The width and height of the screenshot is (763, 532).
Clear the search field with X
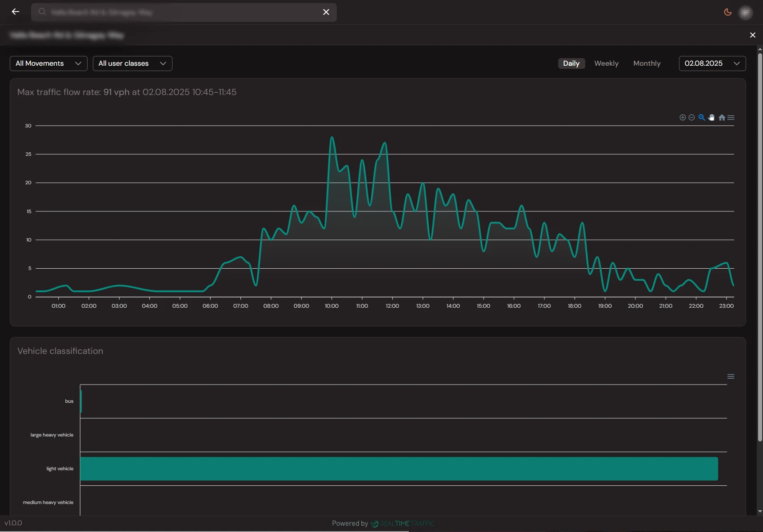(x=326, y=12)
